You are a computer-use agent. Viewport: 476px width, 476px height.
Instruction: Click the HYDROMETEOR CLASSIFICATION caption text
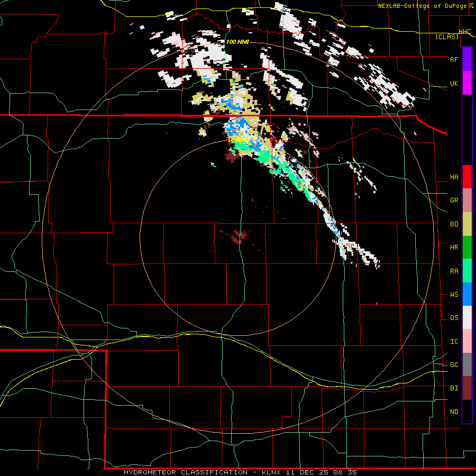(x=186, y=472)
